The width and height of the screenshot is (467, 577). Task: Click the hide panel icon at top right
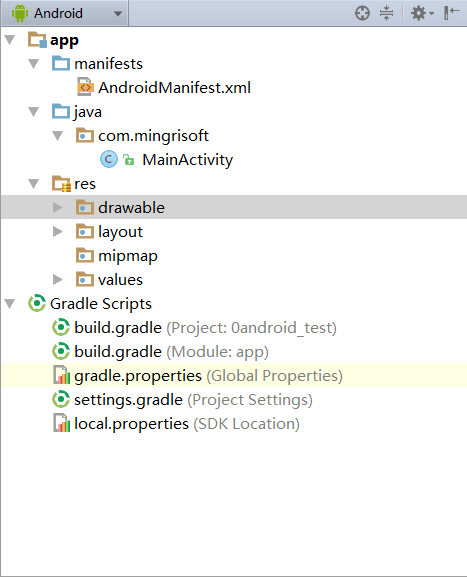(x=452, y=13)
